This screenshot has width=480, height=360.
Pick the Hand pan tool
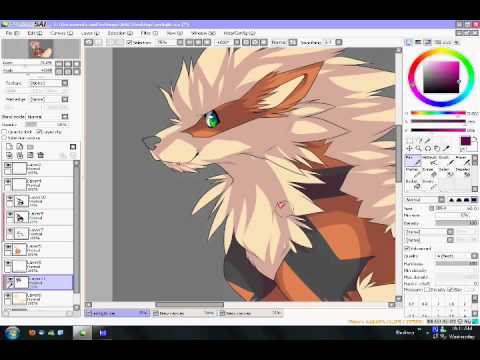tap(437, 148)
